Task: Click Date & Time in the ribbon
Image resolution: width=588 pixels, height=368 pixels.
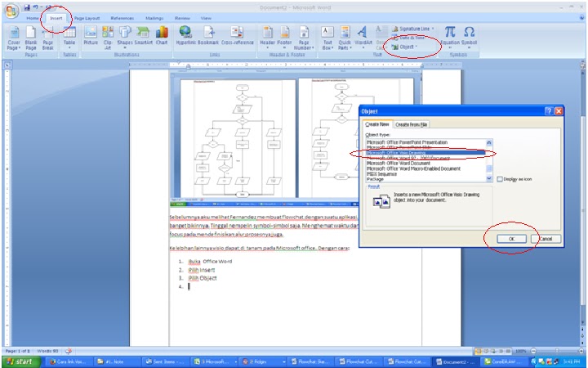Action: [409, 38]
